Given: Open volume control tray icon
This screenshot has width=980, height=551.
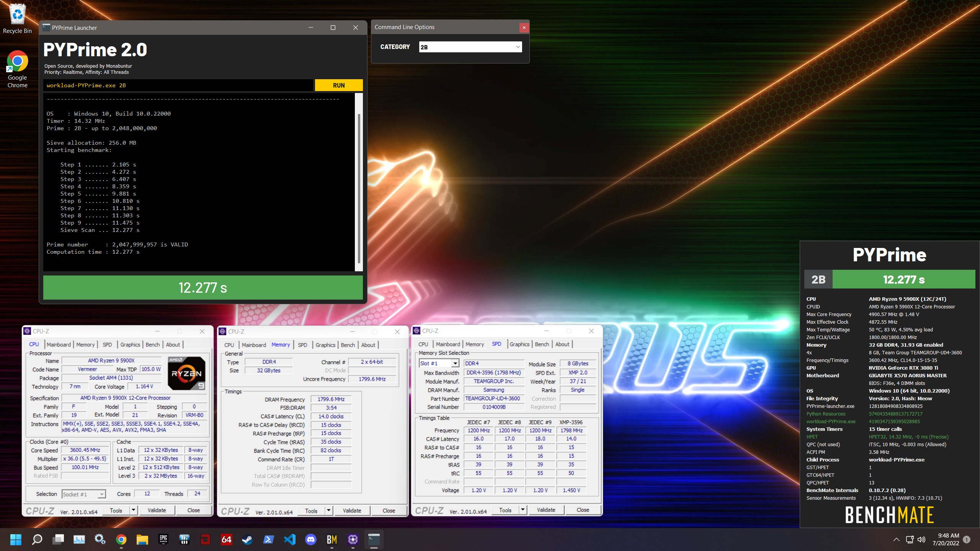Looking at the screenshot, I should [x=921, y=540].
